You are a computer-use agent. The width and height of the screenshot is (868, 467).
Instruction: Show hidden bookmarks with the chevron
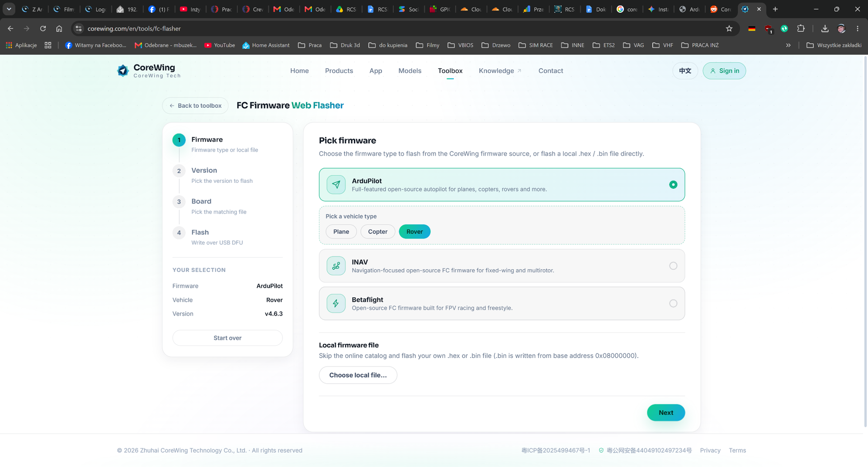point(788,45)
